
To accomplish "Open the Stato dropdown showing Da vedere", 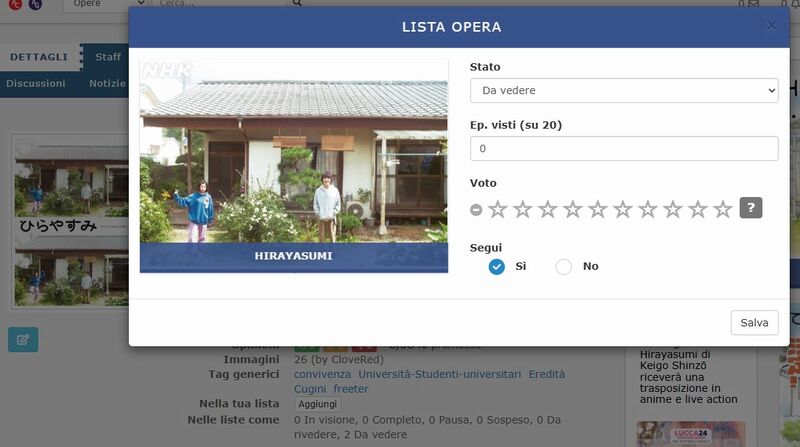I will pos(623,90).
